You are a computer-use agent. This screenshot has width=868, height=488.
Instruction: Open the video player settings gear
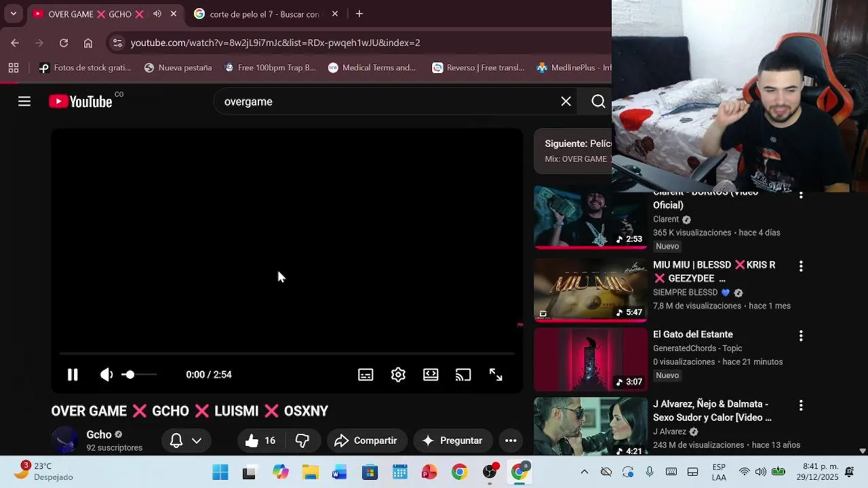[x=398, y=375]
